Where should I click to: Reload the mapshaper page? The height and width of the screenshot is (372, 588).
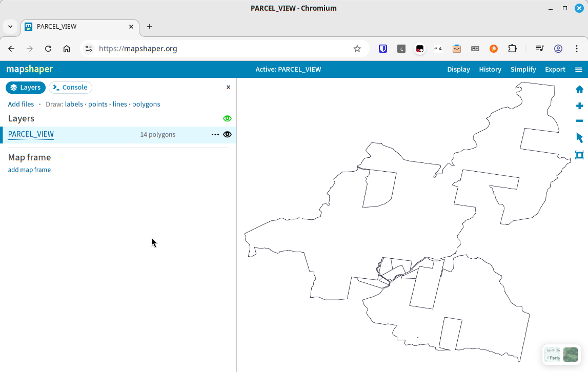coord(48,49)
